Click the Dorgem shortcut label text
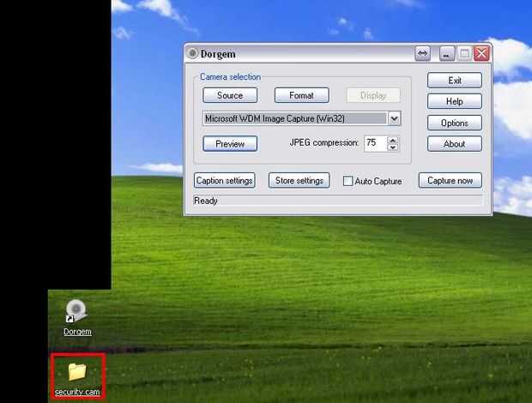 [x=77, y=332]
